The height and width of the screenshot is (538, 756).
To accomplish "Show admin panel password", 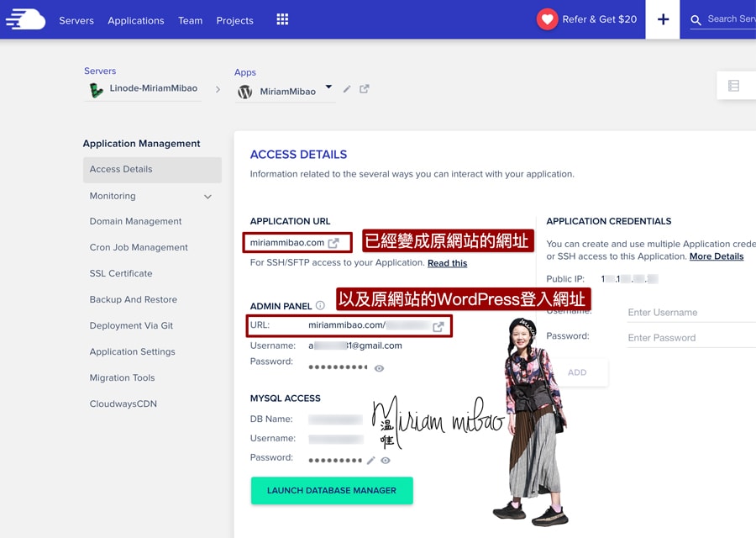I will point(379,368).
